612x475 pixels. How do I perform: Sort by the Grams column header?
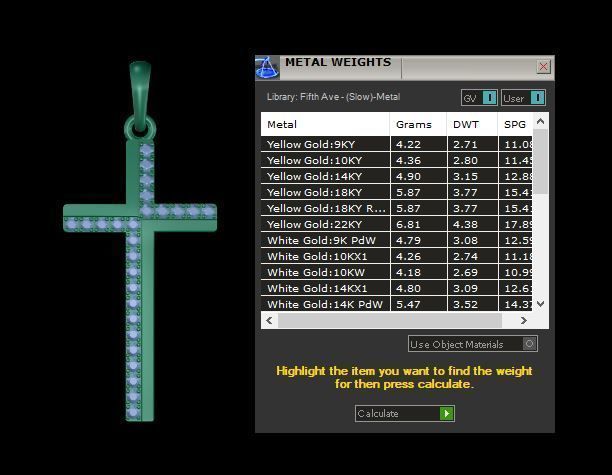pyautogui.click(x=418, y=125)
